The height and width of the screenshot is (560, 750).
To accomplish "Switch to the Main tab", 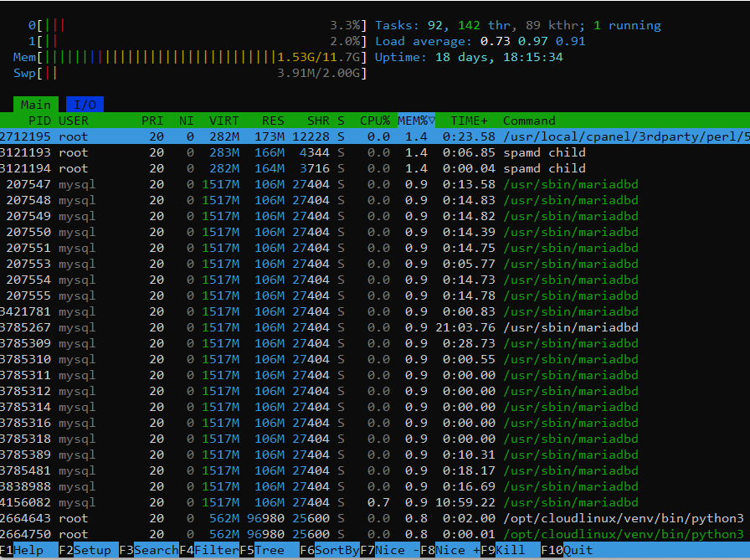I will click(36, 105).
